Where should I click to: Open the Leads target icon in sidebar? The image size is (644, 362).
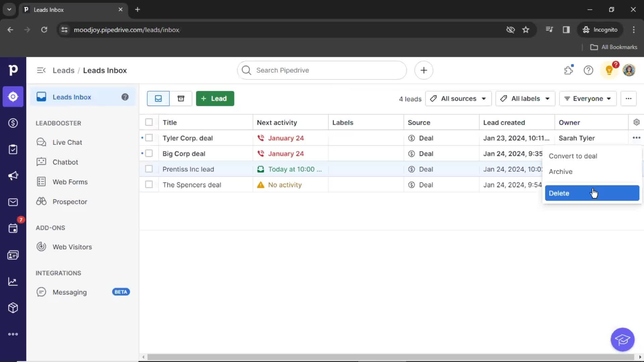coord(13,97)
